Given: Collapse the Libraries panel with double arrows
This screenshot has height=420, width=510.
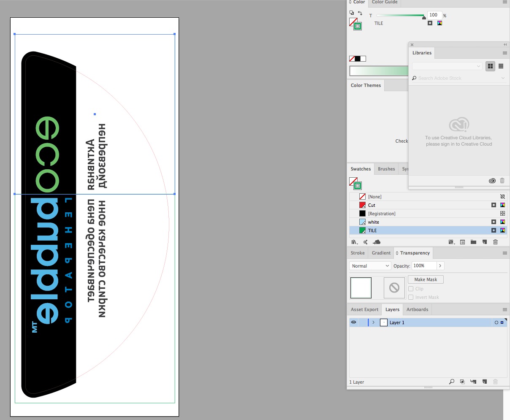Looking at the screenshot, I should pyautogui.click(x=505, y=45).
